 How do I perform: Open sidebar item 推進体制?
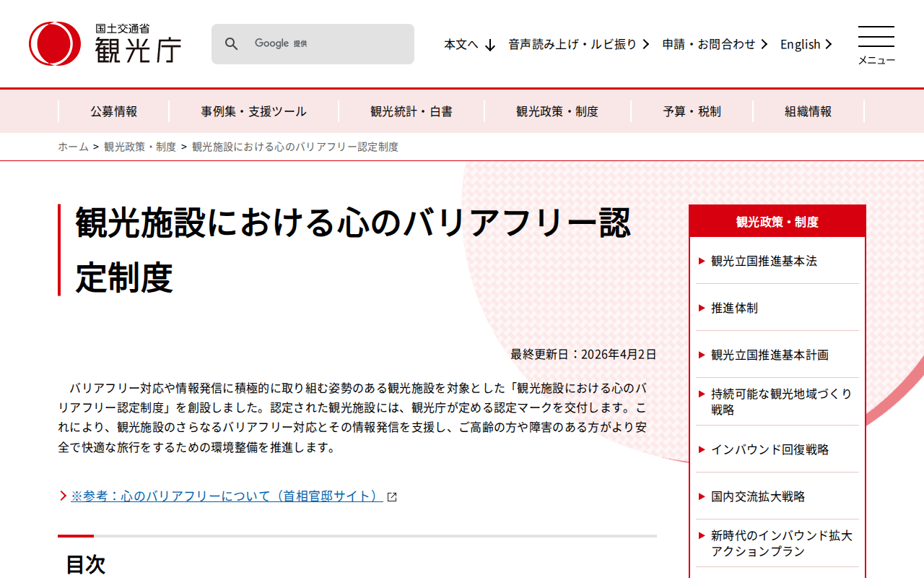(734, 308)
